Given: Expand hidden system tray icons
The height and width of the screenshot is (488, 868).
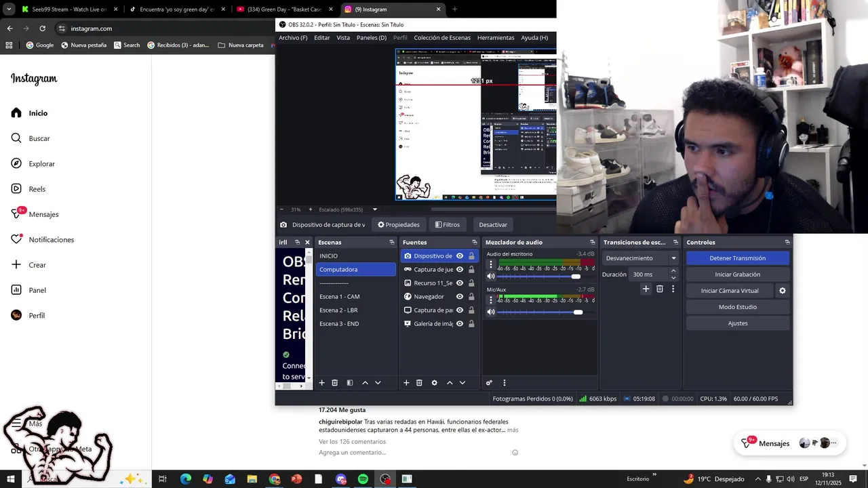Looking at the screenshot, I should (758, 479).
